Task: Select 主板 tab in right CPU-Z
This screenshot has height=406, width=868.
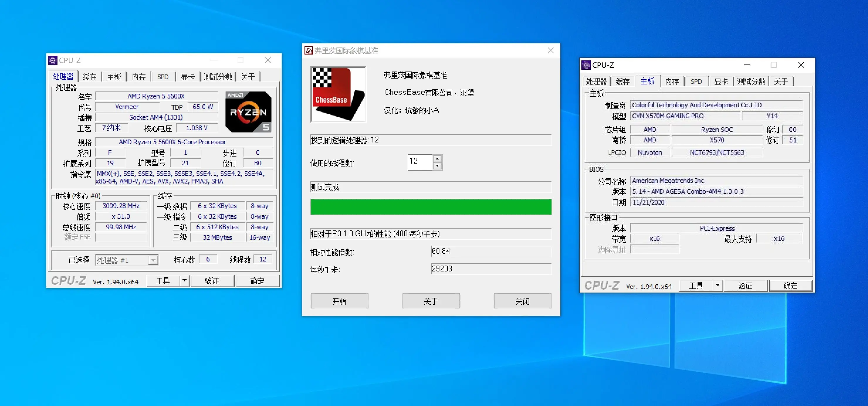Action: 647,81
